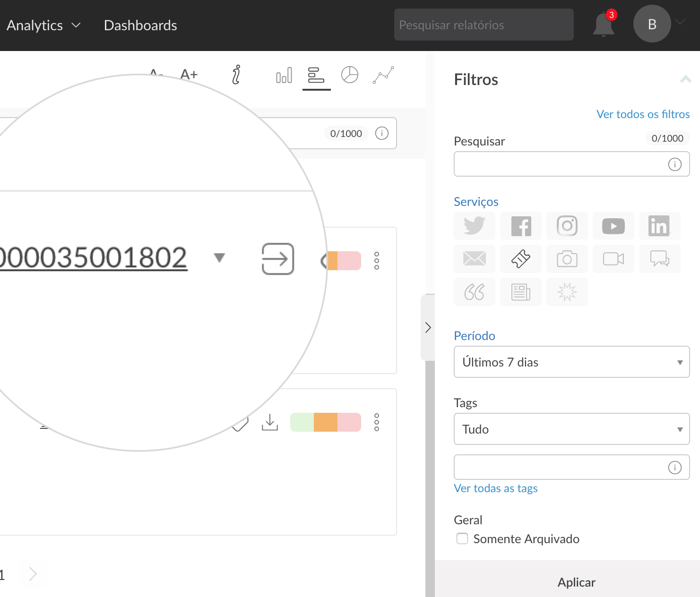This screenshot has width=700, height=597.
Task: Filter by Twitter service
Action: point(474,226)
